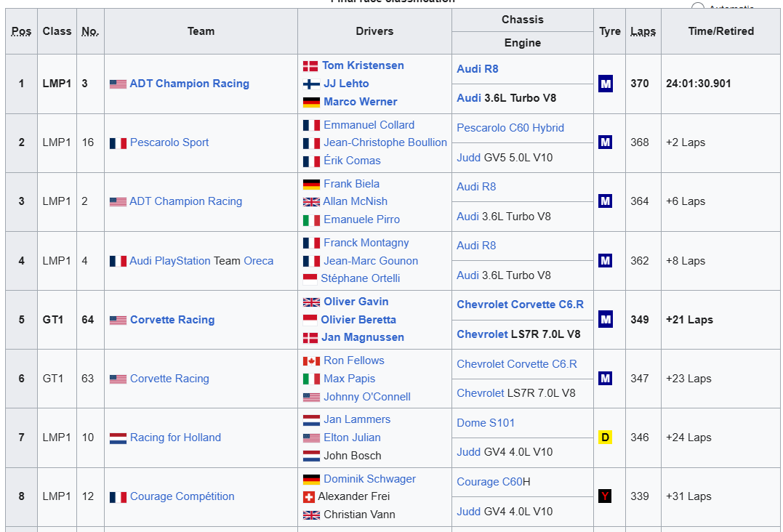Open Corvette Racing link in row 6
Screen dimensions: 783x532
tap(169, 379)
